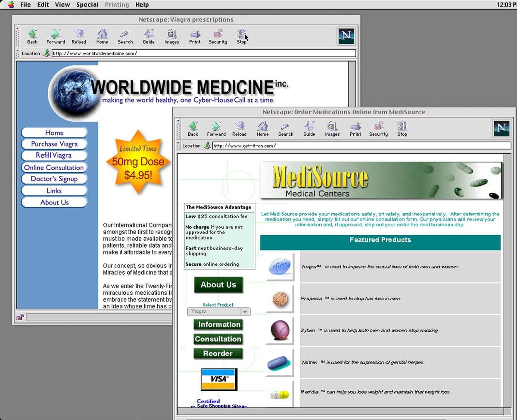The image size is (517, 420).
Task: Click the Links navigation button
Action: pyautogui.click(x=54, y=191)
